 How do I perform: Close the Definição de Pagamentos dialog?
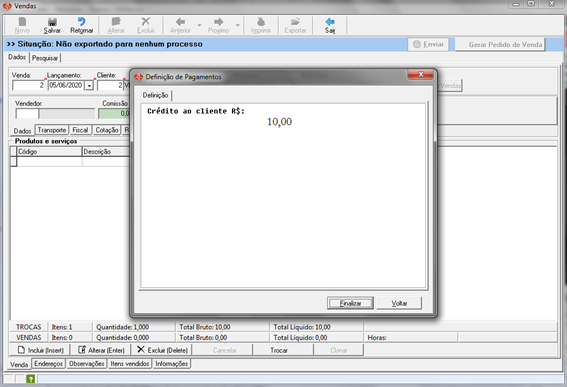[x=421, y=75]
